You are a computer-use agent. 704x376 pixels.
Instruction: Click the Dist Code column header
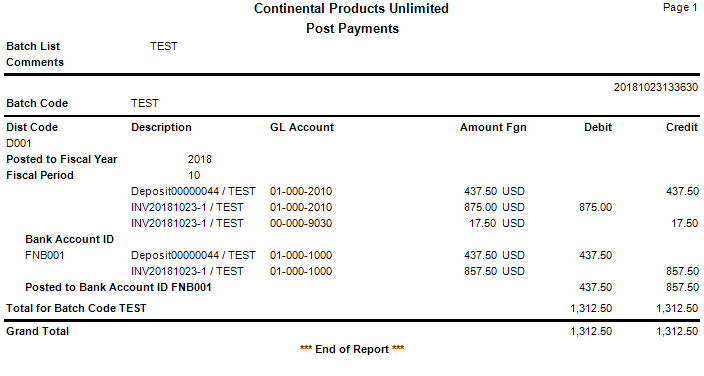[32, 127]
